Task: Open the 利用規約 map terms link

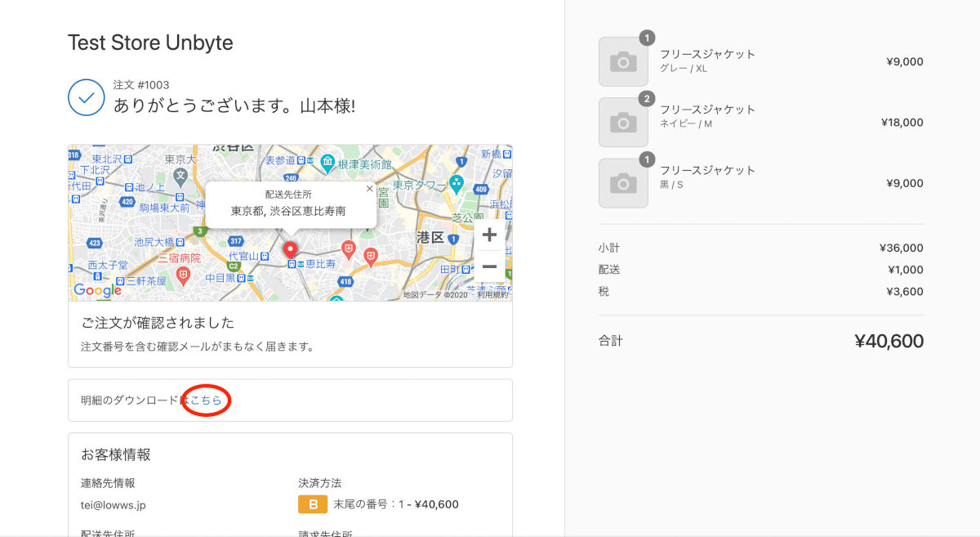Action: pos(492,295)
